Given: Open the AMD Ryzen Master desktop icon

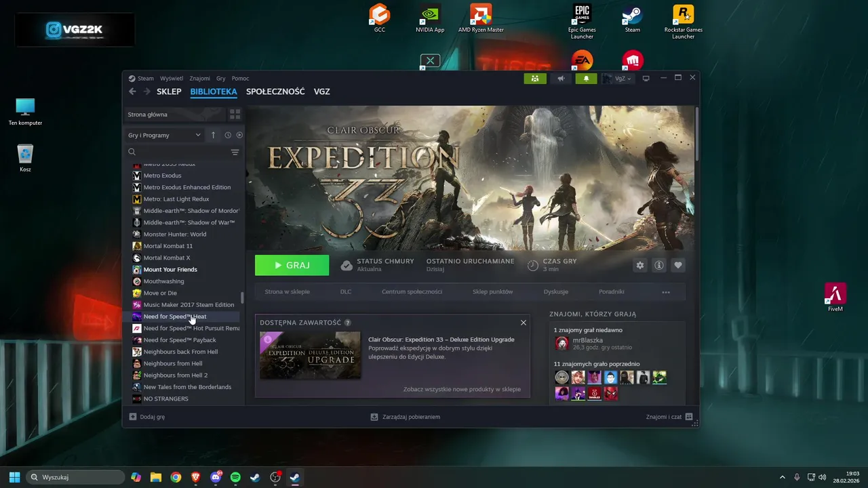Looking at the screenshot, I should coord(481,19).
